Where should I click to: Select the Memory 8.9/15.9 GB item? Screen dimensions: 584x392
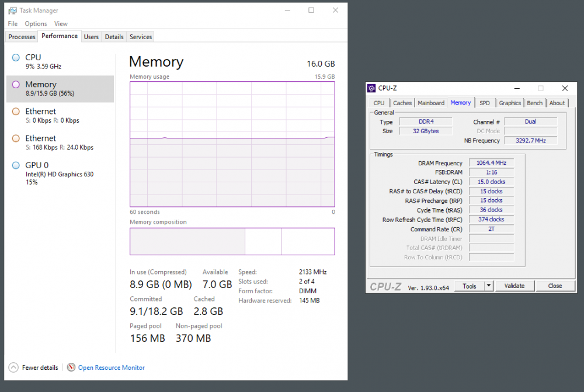click(x=60, y=89)
